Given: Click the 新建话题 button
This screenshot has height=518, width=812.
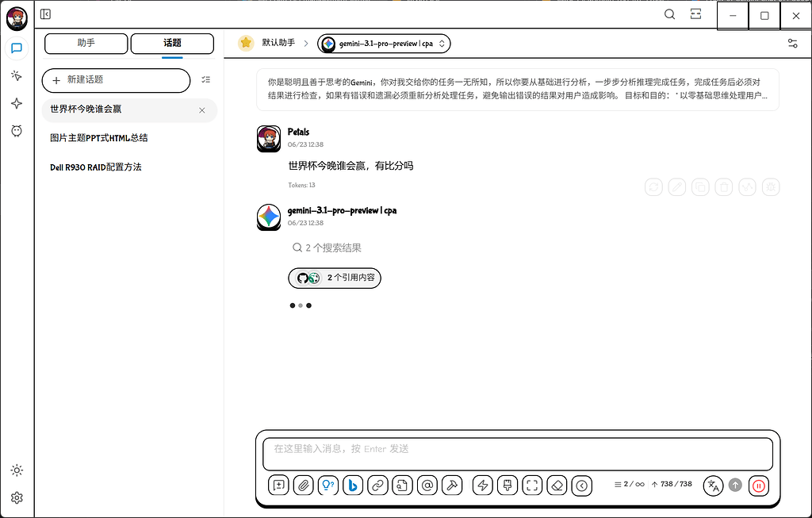Looking at the screenshot, I should [x=116, y=80].
